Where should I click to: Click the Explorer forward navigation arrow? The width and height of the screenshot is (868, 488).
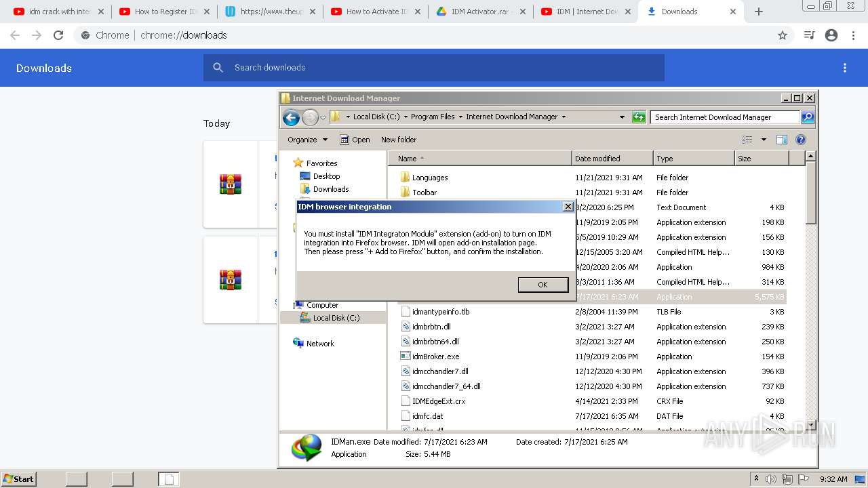pos(310,118)
